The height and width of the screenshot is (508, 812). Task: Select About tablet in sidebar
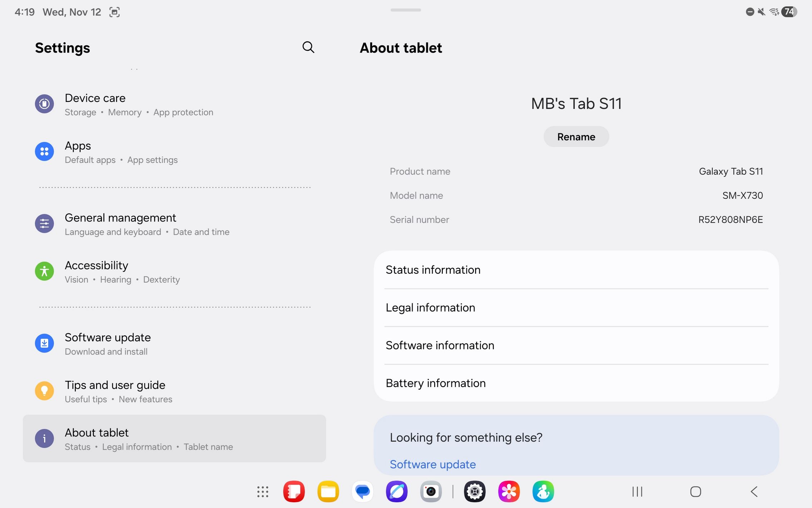coord(174,439)
